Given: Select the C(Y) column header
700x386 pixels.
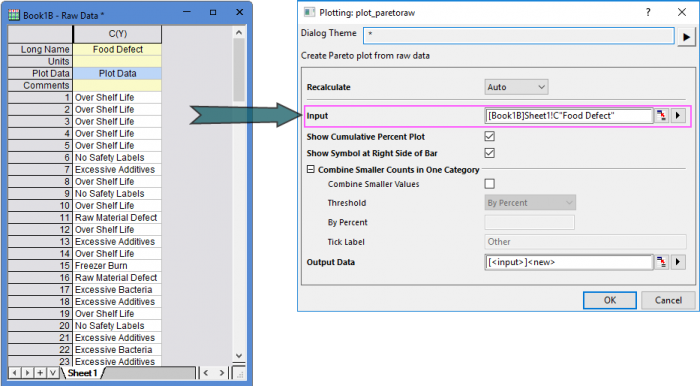Looking at the screenshot, I should click(x=117, y=34).
